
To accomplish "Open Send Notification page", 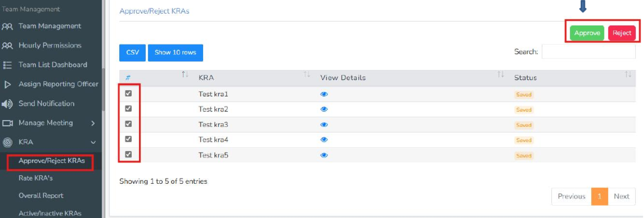I will pyautogui.click(x=46, y=103).
